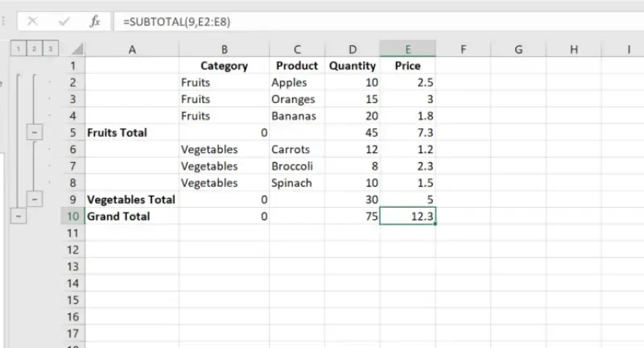
Task: Click the Quantity header cell
Action: (x=353, y=66)
